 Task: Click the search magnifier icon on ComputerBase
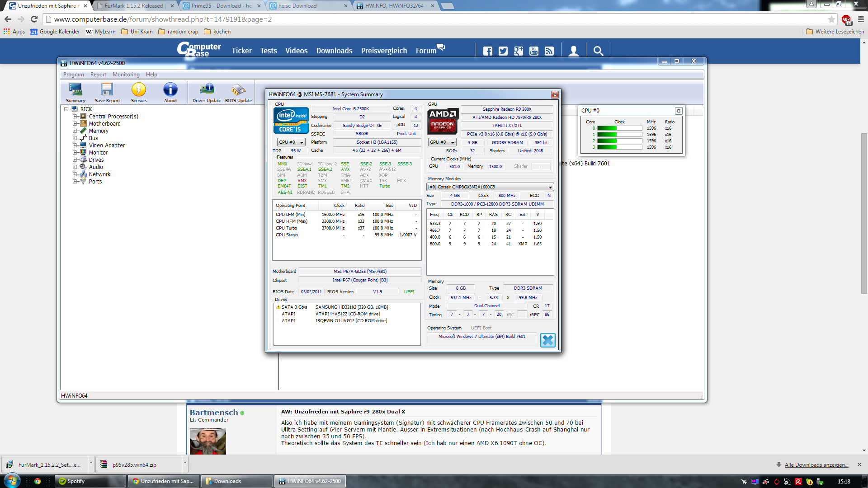[598, 51]
